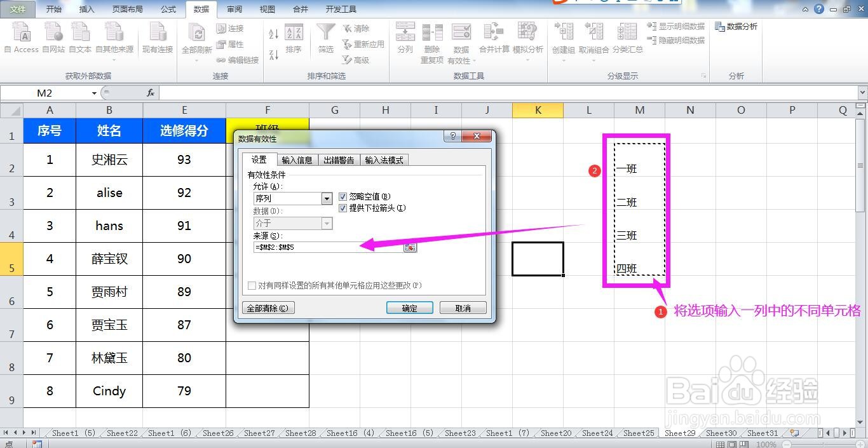Screen dimensions: 868x448
Task: Minimize the ribbon with caret icon
Action: click(806, 9)
